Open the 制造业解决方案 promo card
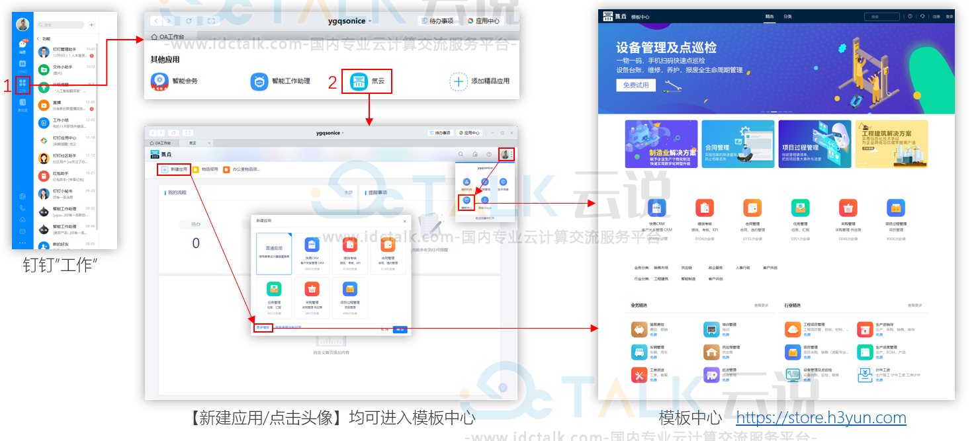This screenshot has width=980, height=441. coord(660,144)
